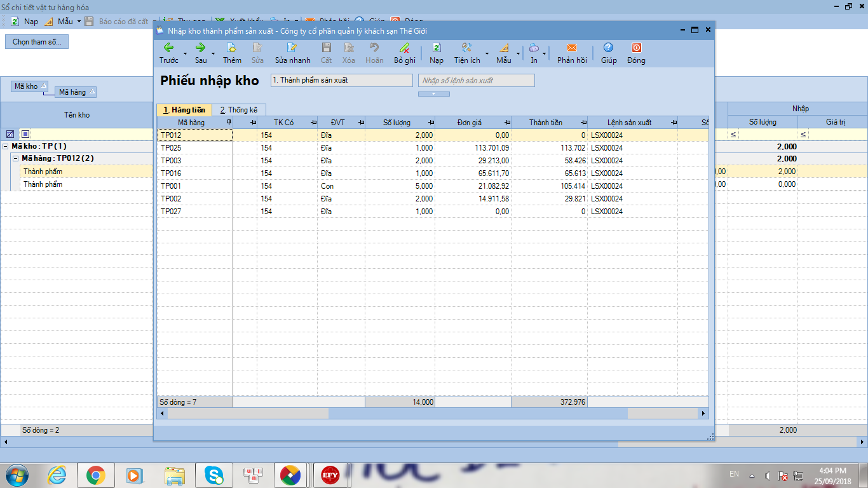Open Google Chrome from the taskbar
868x488 pixels.
(96, 475)
